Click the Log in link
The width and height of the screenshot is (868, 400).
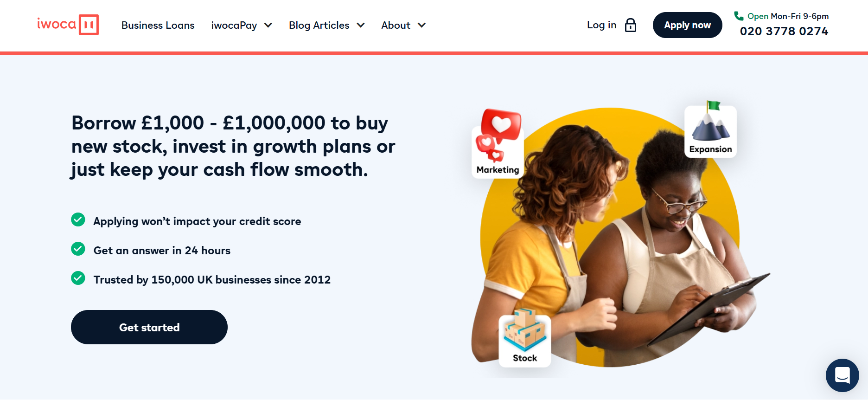(601, 25)
